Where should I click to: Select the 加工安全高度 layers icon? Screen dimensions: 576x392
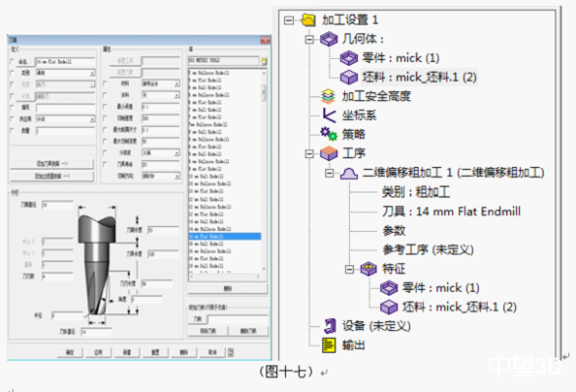coord(328,96)
